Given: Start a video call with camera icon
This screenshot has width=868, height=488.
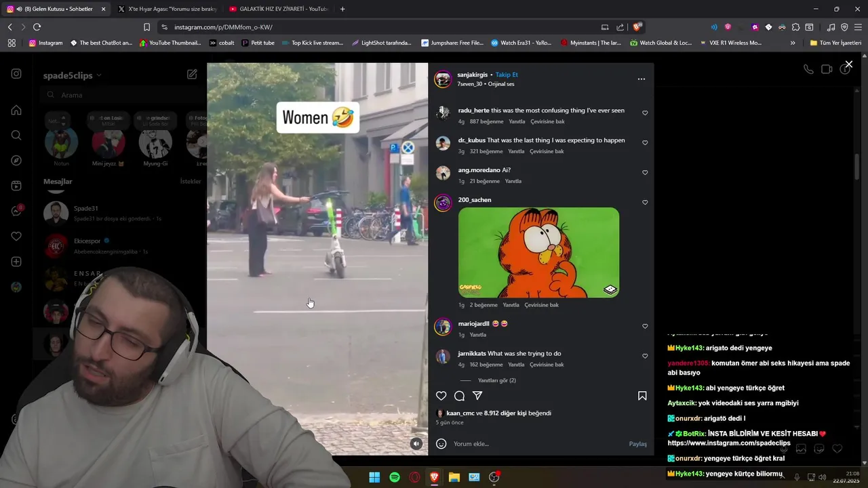Looking at the screenshot, I should click(827, 69).
